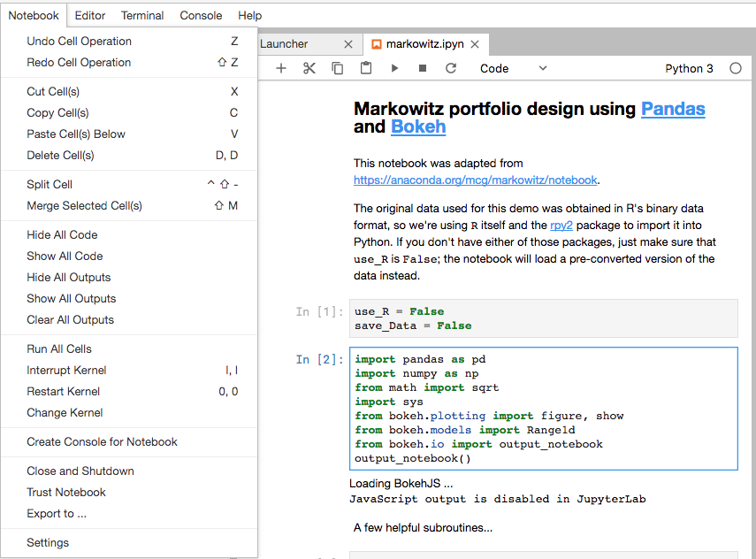Click into the use_R code cell
This screenshot has height=559, width=756.
(x=546, y=318)
